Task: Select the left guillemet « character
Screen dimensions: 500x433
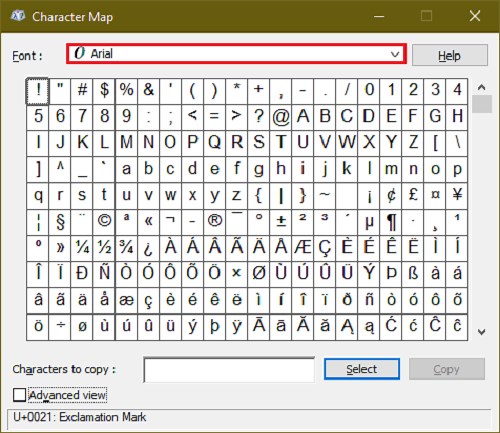Action: (x=148, y=222)
